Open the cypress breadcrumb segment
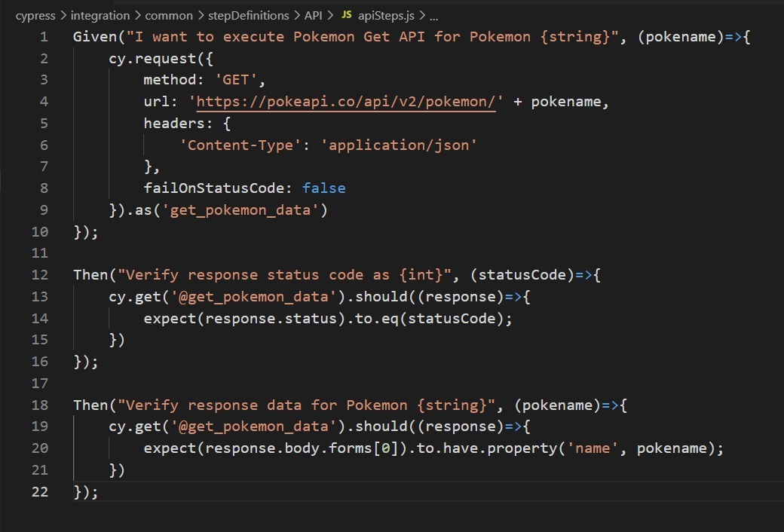The height and width of the screenshot is (532, 784). [35, 16]
